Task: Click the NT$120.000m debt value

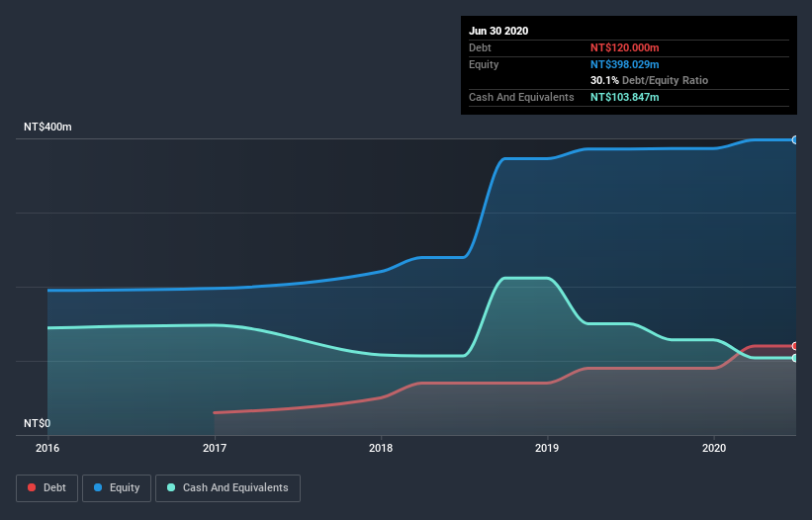Action: (x=624, y=47)
